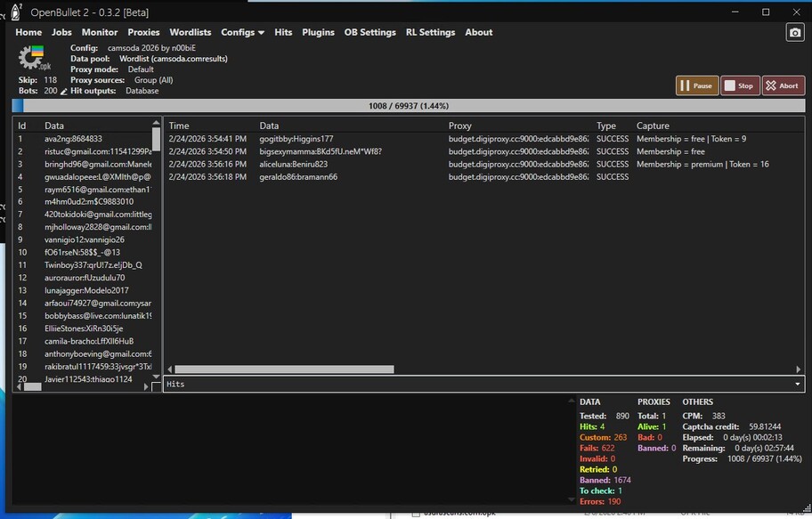The image size is (812, 519).
Task: Click the config gear .opk icon
Action: click(34, 58)
